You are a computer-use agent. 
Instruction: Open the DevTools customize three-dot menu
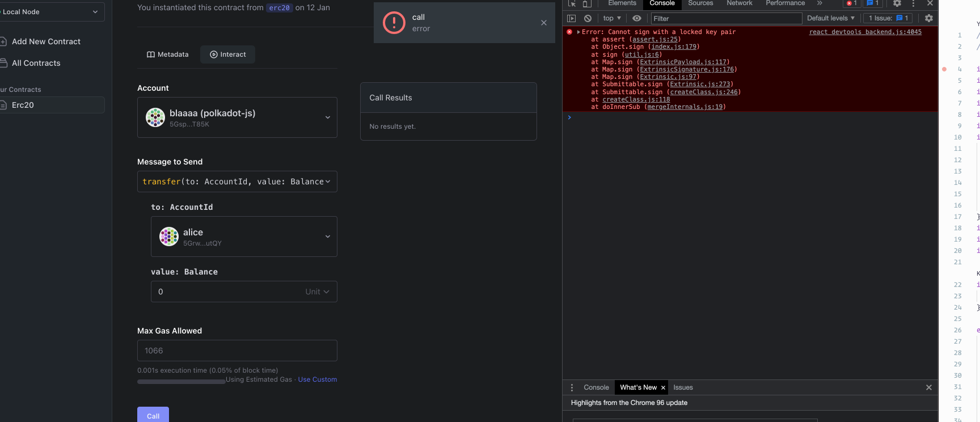click(913, 3)
